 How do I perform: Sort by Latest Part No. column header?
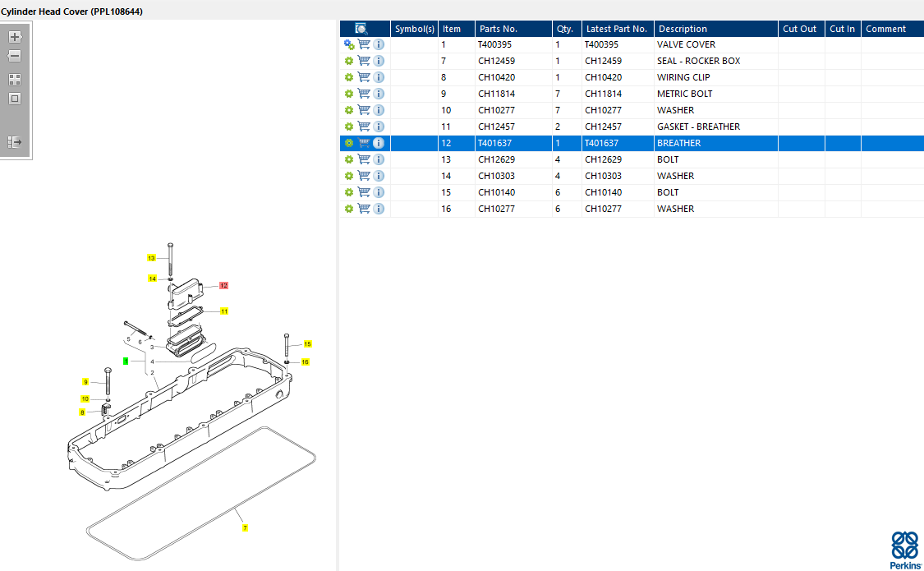(618, 29)
